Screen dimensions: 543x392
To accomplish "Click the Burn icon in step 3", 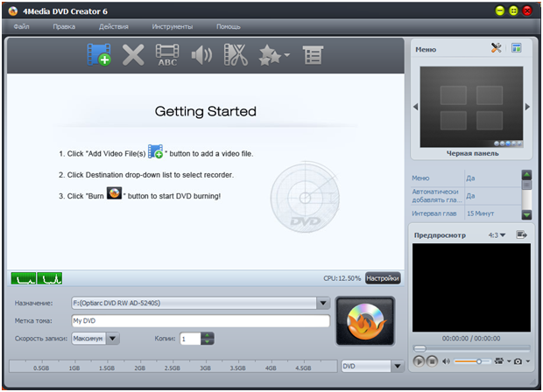I will tap(114, 193).
